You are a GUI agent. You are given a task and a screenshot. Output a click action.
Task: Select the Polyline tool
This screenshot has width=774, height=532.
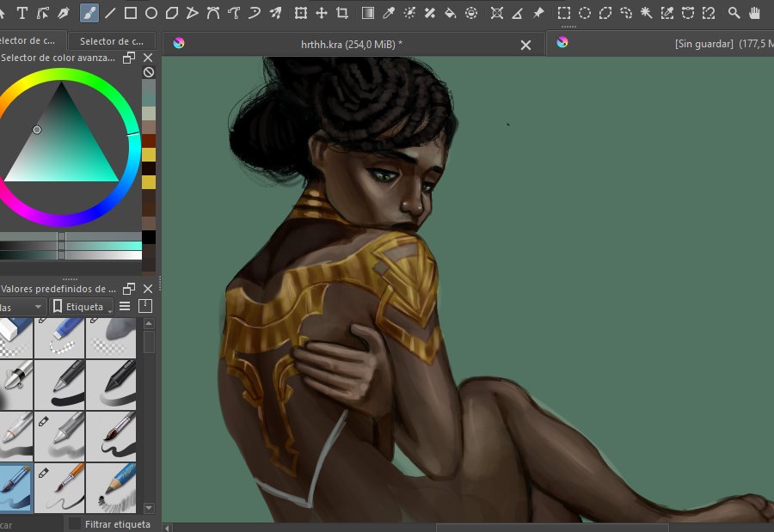(193, 13)
